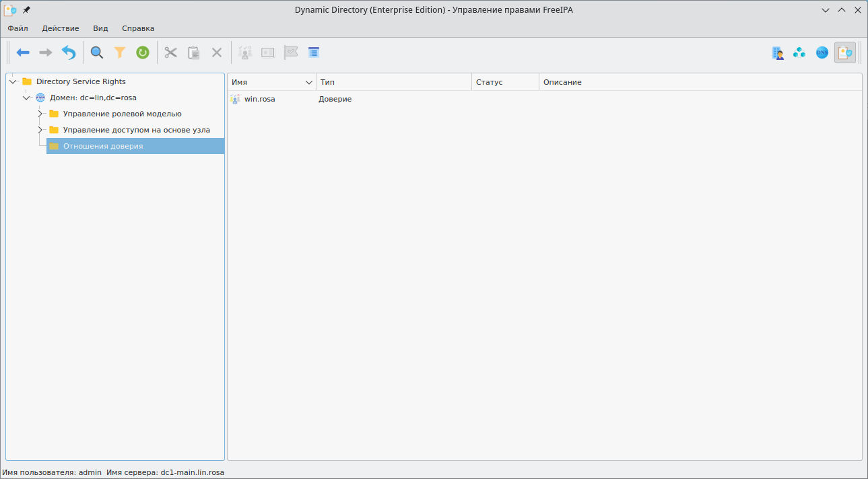Image resolution: width=868 pixels, height=479 pixels.
Task: Collapse the Домен: dc=lin,dc=rosa node
Action: pos(27,98)
